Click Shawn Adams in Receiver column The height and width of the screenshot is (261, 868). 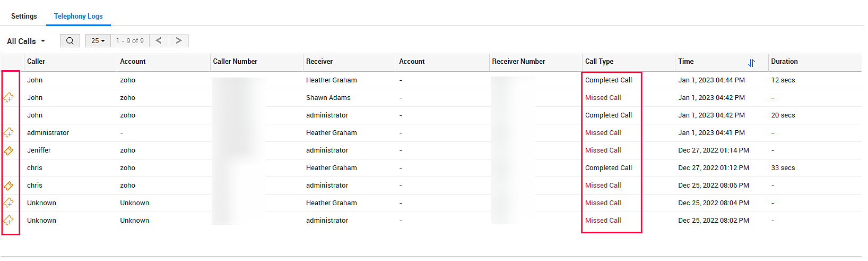click(x=328, y=98)
